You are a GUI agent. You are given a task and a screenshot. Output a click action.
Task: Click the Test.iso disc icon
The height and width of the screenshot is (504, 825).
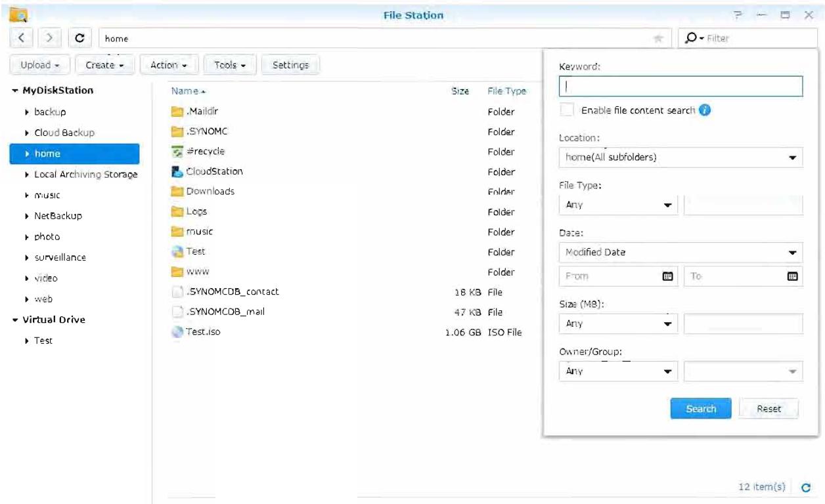click(x=177, y=332)
